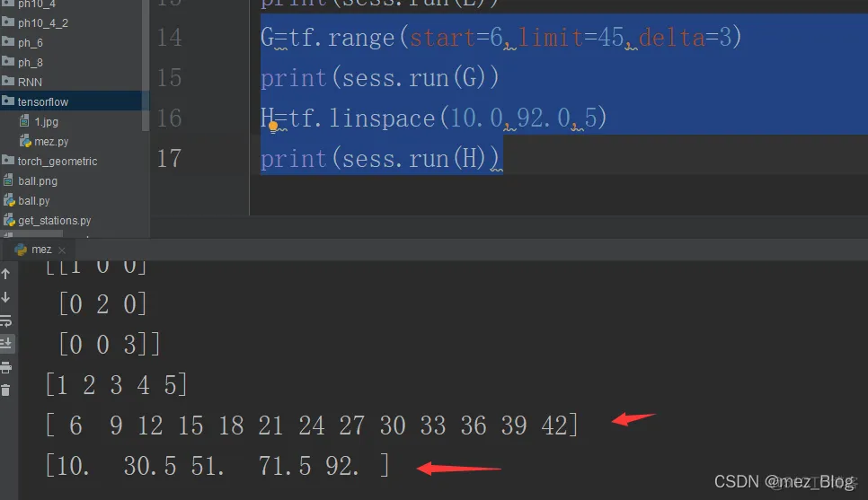Viewport: 868px width, 500px height.
Task: Click 'tf.linspace' on line 16
Action: click(x=362, y=118)
